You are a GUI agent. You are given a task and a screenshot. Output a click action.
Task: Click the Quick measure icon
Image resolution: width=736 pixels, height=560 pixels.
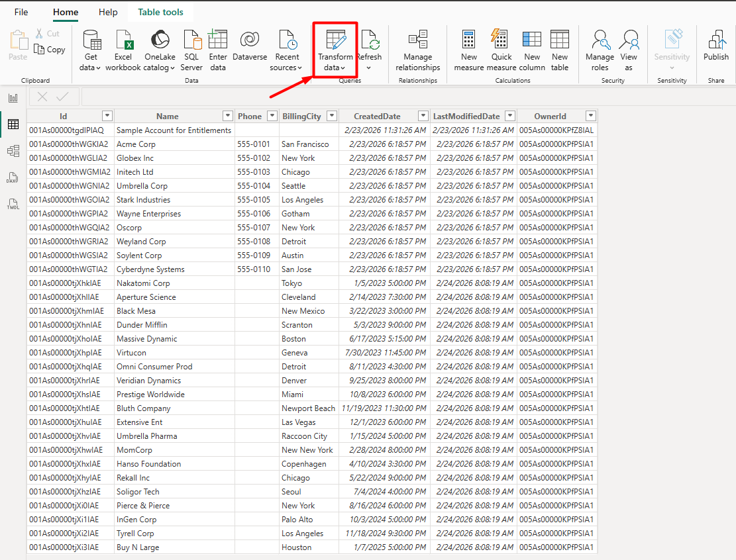(501, 40)
